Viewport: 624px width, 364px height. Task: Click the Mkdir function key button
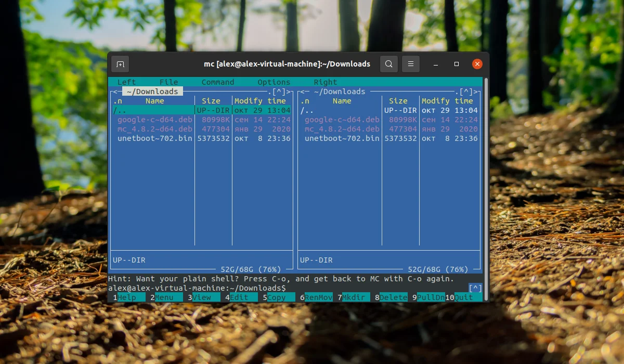tap(356, 297)
